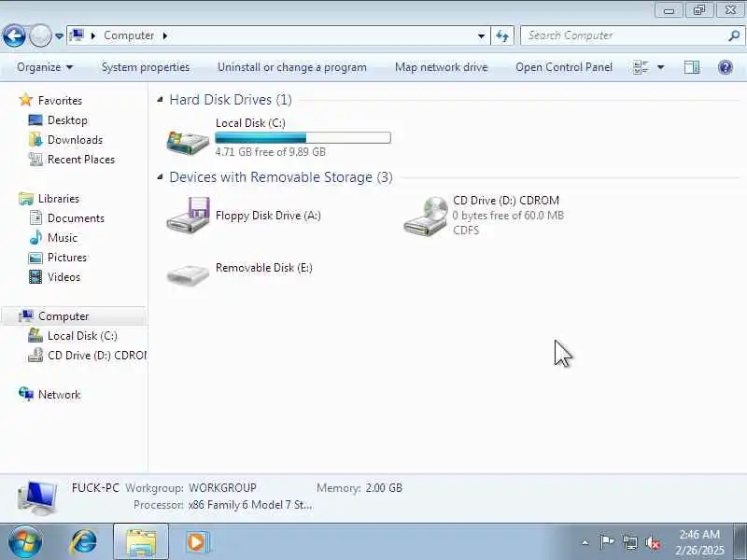747x560 pixels.
Task: Launch Internet Explorer from taskbar
Action: click(x=84, y=542)
